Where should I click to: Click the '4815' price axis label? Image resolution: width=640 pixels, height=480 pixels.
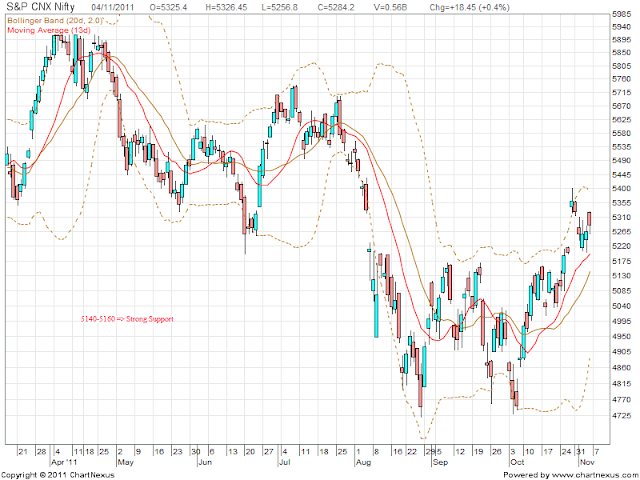(622, 383)
